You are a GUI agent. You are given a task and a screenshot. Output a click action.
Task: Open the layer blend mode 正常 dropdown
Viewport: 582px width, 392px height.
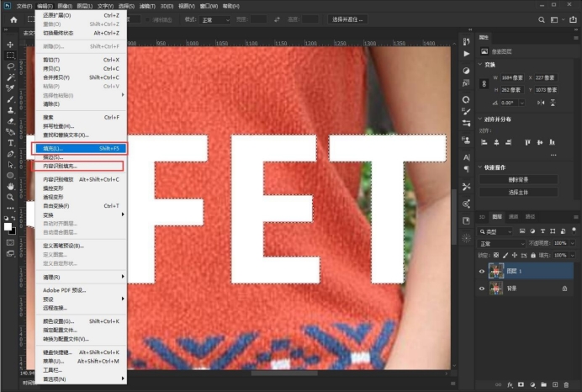coord(501,243)
